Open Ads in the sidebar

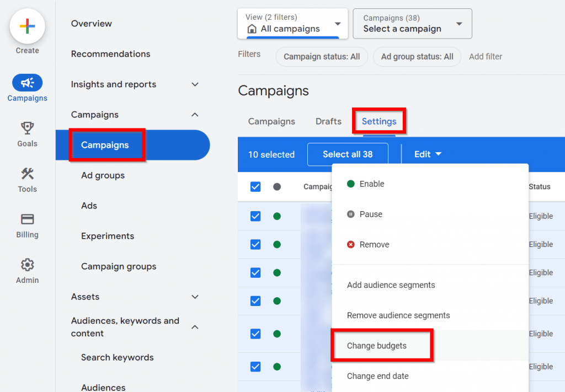click(x=89, y=206)
